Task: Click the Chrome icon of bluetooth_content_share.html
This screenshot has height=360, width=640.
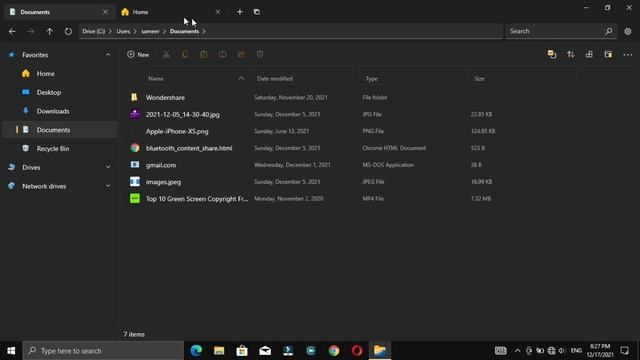Action: [x=135, y=148]
